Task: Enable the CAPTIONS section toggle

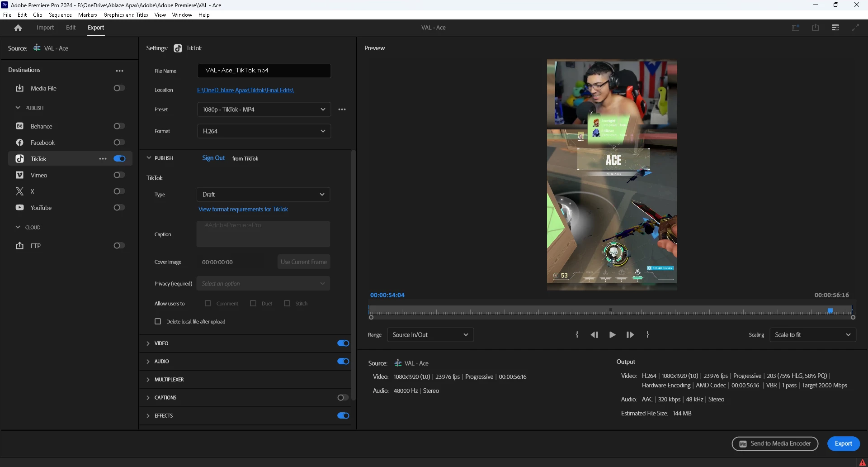Action: 343,398
